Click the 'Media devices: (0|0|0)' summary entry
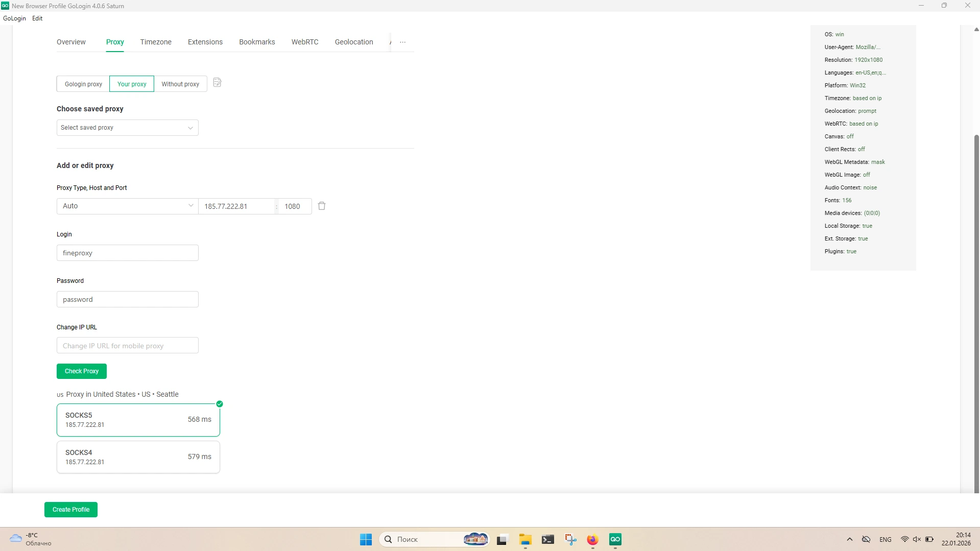Screen dimensions: 980x551 pos(852,213)
